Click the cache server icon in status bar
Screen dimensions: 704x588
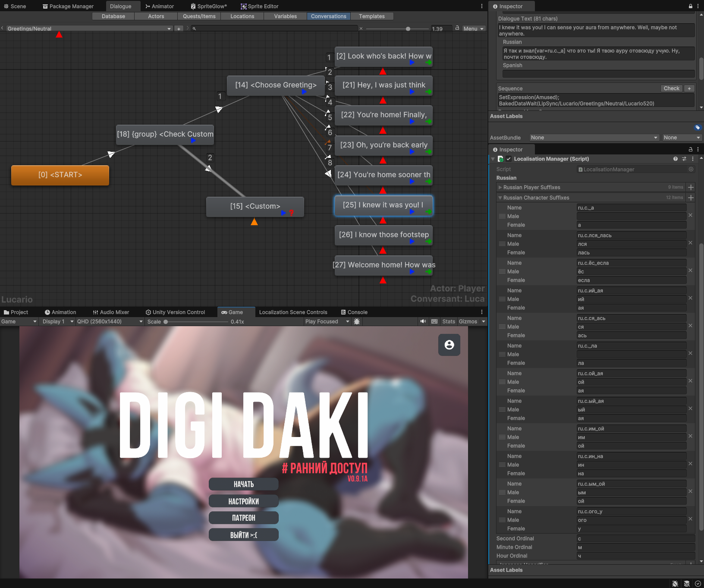[687, 584]
